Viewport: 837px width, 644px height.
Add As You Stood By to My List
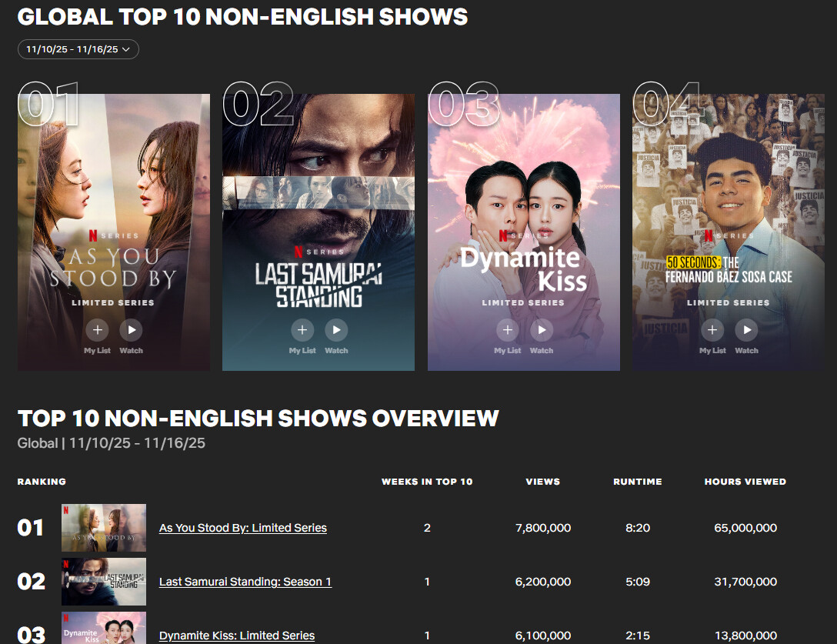97,330
